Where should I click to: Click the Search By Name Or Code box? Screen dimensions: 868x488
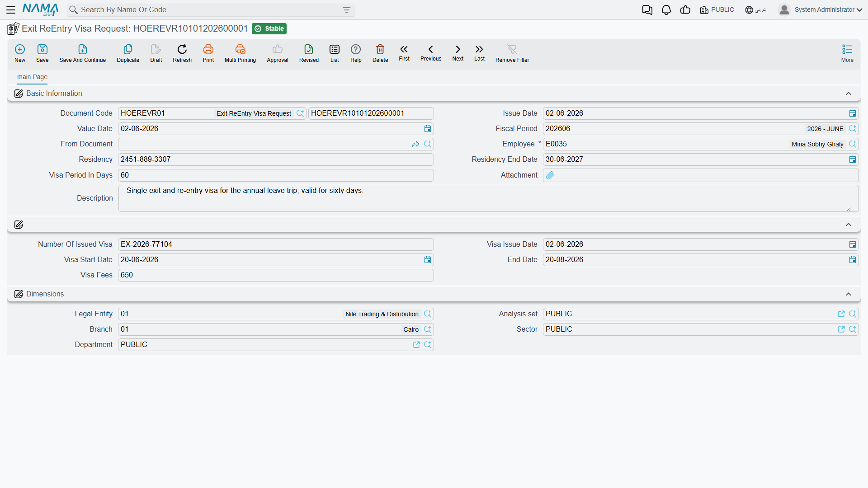pos(210,10)
